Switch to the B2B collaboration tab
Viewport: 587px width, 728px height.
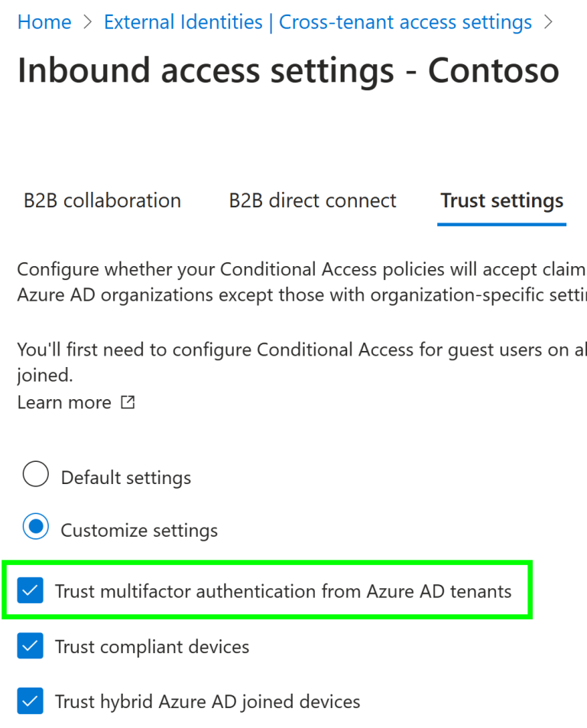click(102, 200)
